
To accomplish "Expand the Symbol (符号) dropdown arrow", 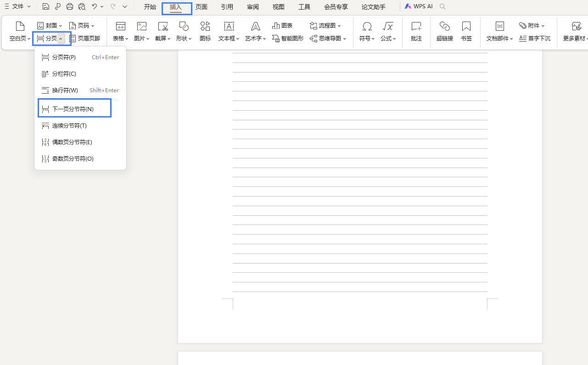I will coord(373,39).
